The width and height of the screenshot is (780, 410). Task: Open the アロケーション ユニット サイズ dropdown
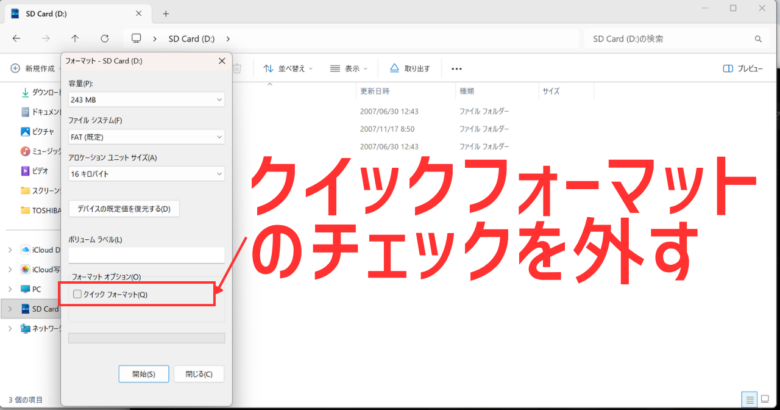coord(146,174)
